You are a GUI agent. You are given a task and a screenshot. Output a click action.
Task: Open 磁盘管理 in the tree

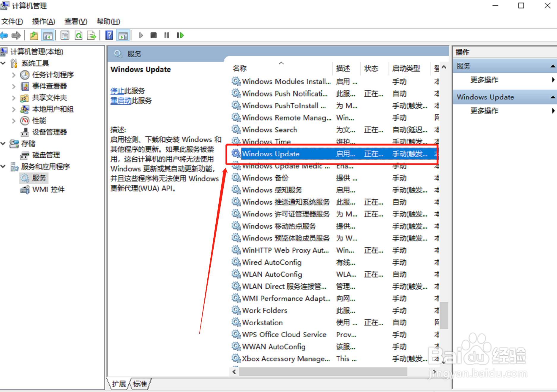(46, 155)
